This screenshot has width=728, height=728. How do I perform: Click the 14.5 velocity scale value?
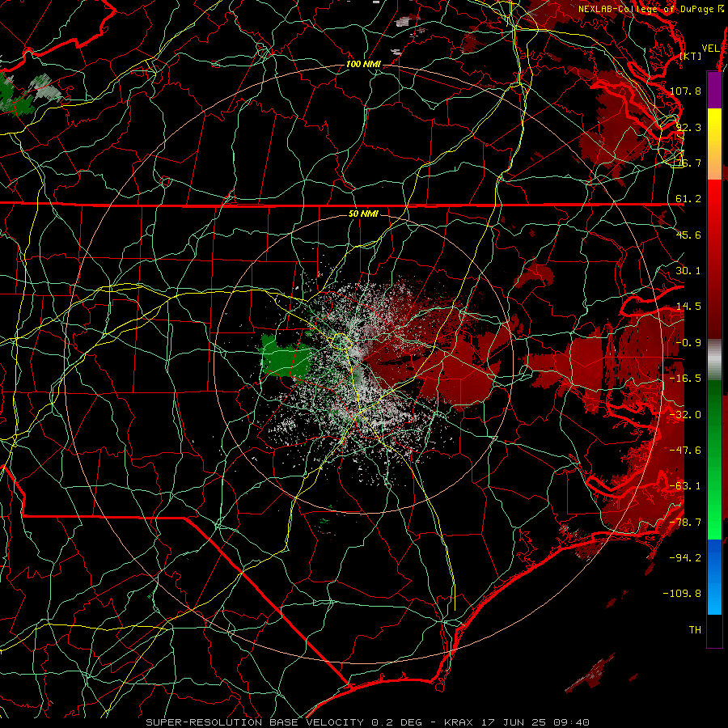(688, 307)
